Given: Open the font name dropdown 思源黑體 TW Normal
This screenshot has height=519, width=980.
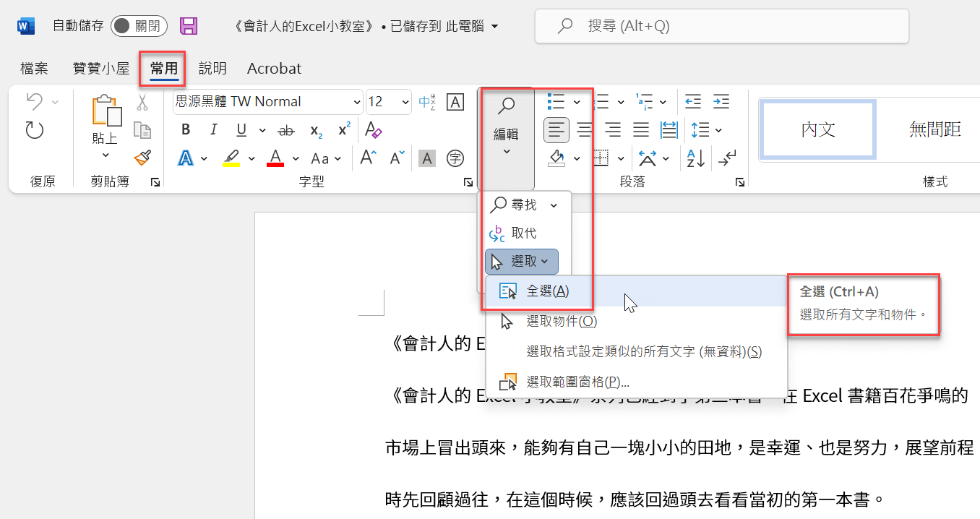Looking at the screenshot, I should point(356,102).
